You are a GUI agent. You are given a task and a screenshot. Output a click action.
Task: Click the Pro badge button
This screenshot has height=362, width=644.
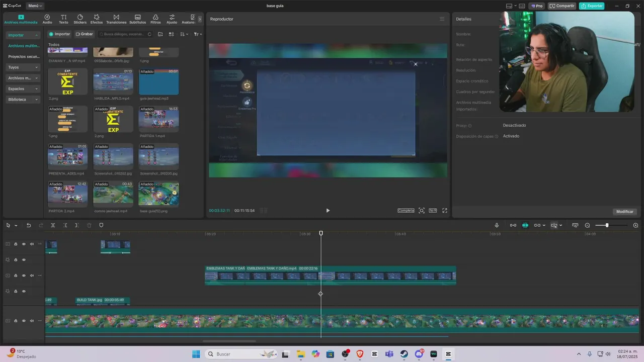[537, 6]
